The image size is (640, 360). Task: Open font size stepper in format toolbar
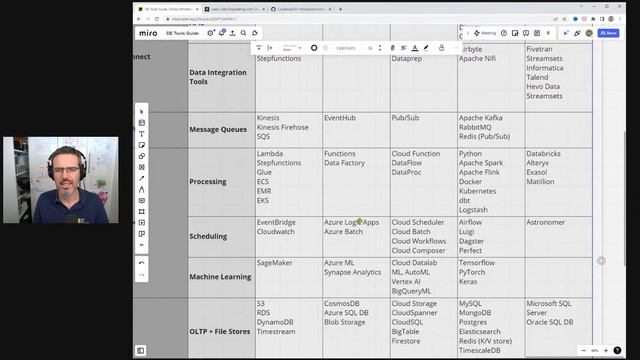[x=380, y=48]
